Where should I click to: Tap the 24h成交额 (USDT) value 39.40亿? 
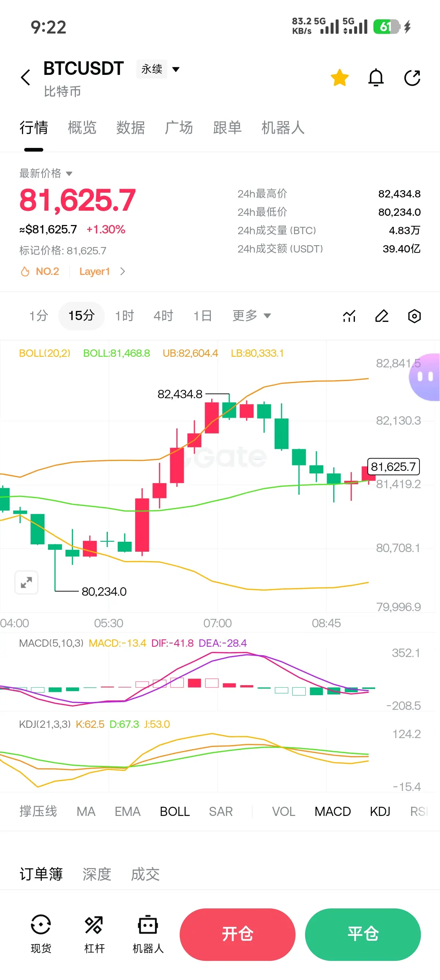[x=401, y=249]
